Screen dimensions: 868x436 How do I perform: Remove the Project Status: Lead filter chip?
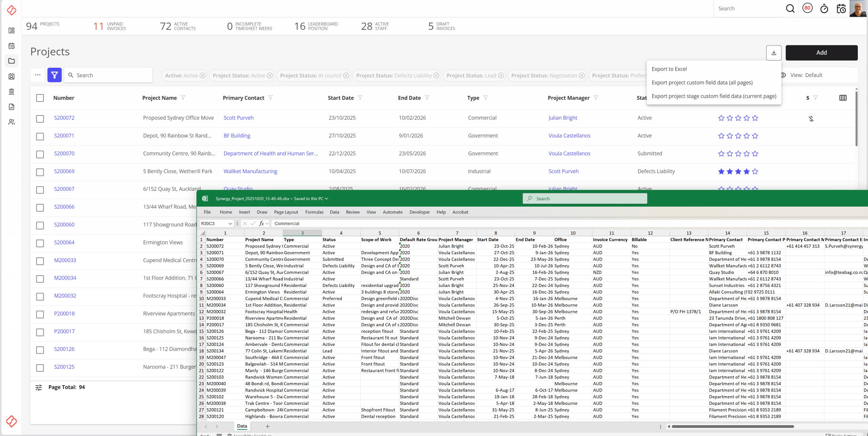pyautogui.click(x=501, y=76)
